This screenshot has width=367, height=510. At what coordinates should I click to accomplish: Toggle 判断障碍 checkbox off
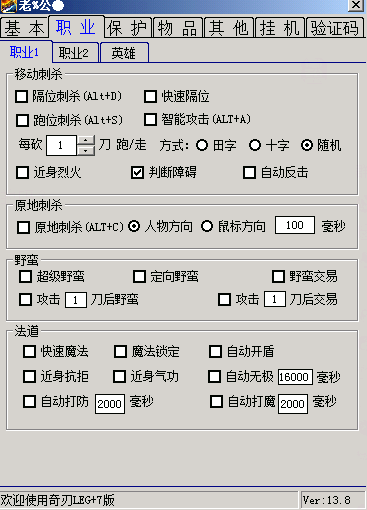[x=137, y=173]
